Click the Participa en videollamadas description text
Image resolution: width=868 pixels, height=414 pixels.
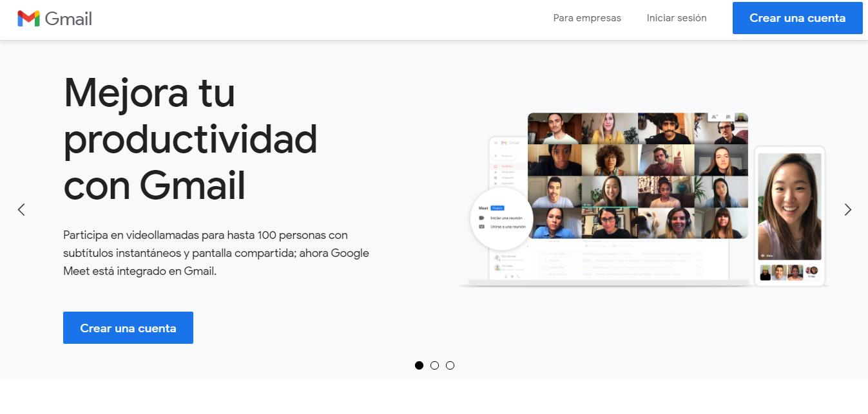216,253
